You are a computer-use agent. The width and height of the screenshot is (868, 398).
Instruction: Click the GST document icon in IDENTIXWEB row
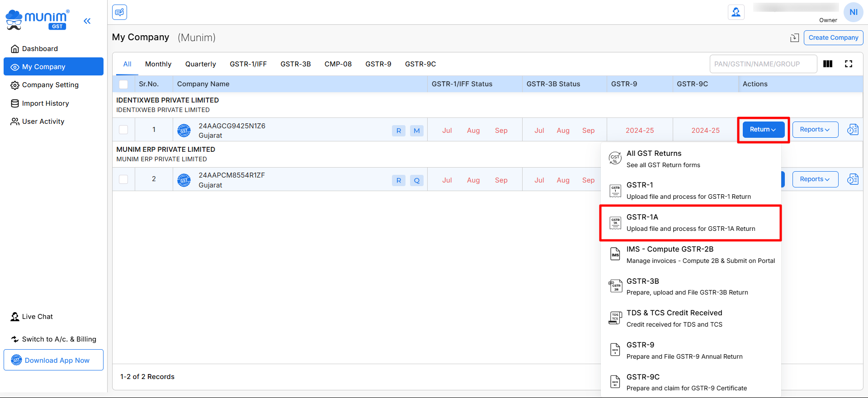853,130
